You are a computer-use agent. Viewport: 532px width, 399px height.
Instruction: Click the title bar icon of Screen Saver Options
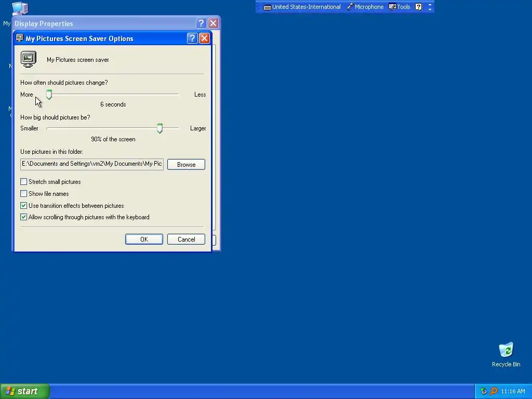(x=20, y=38)
